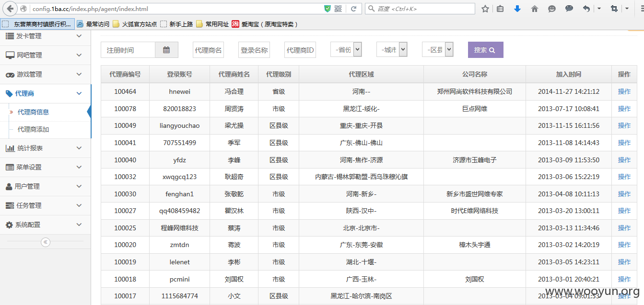The image size is (644, 305).
Task: Click the 搜索 button
Action: 486,50
